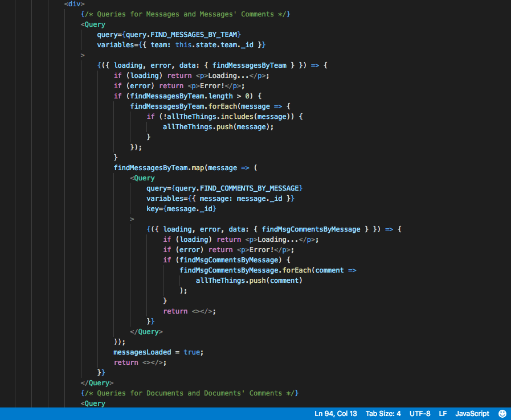Click the smiley feedback icon in status bar

tap(502, 414)
